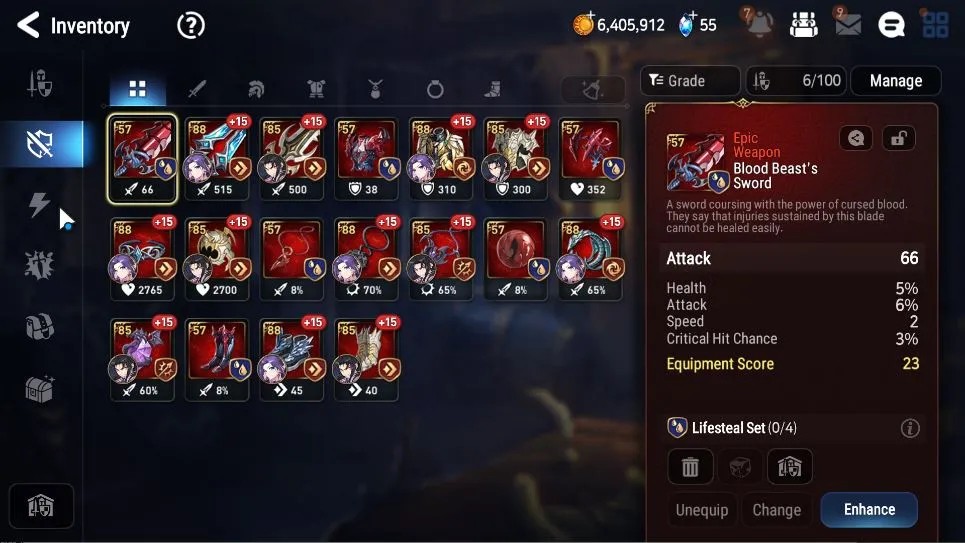Click the trash icon to sell item
The height and width of the screenshot is (543, 965).
[x=690, y=467]
